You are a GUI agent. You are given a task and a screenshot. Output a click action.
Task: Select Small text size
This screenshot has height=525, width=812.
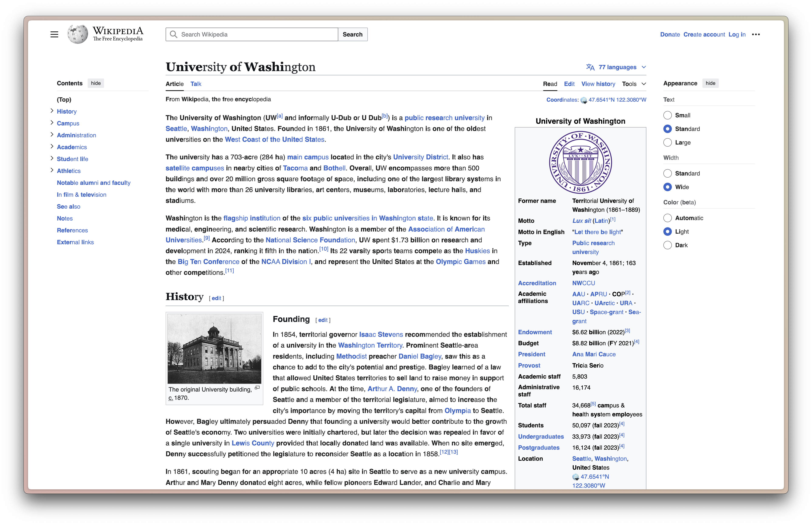coord(667,115)
